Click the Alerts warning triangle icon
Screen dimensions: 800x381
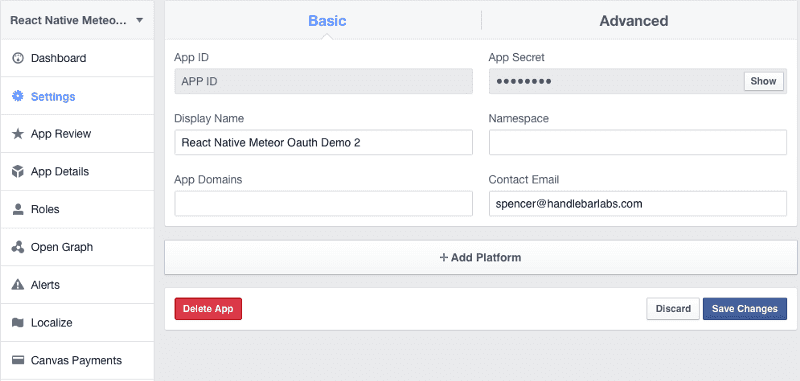click(x=18, y=285)
